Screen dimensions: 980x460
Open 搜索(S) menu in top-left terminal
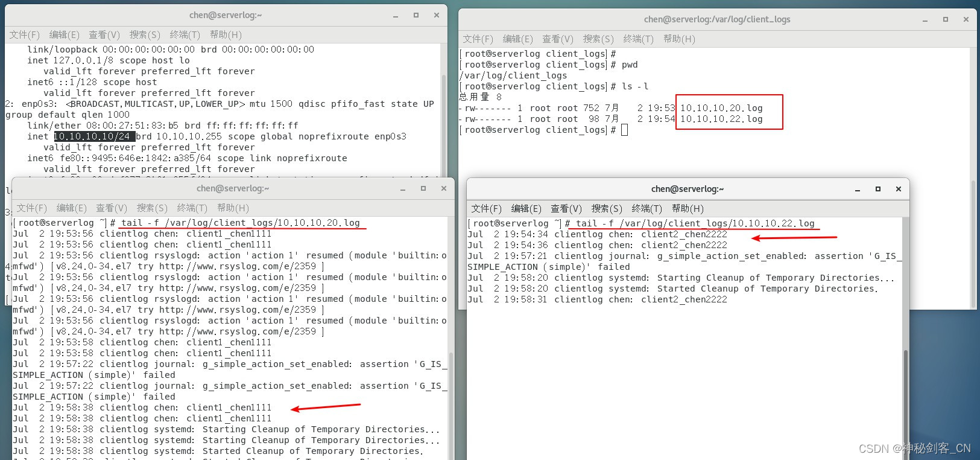click(145, 34)
